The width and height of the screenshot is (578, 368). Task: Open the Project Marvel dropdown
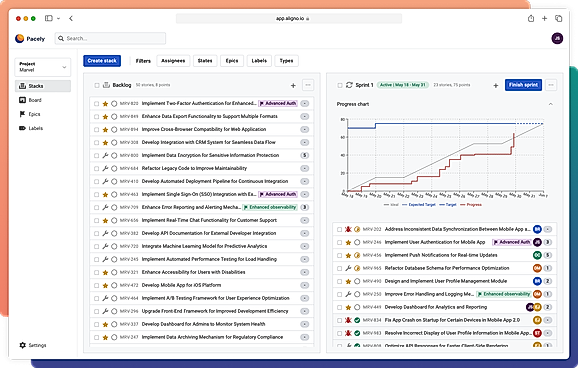[43, 67]
